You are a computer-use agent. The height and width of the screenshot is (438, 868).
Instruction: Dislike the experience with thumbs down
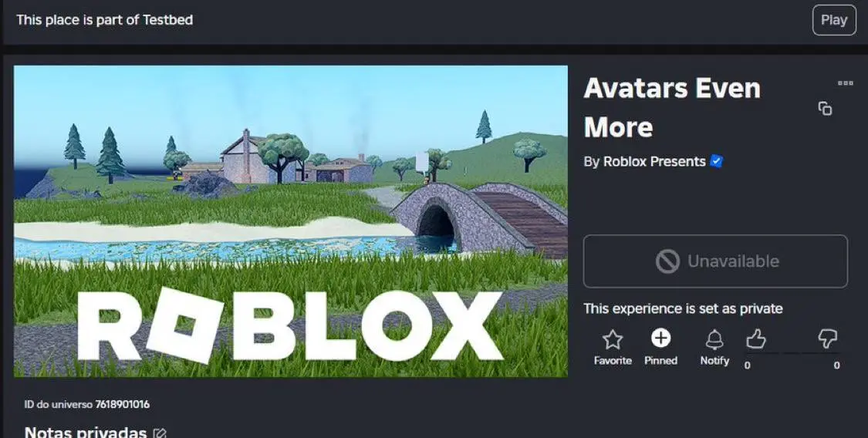click(x=828, y=339)
